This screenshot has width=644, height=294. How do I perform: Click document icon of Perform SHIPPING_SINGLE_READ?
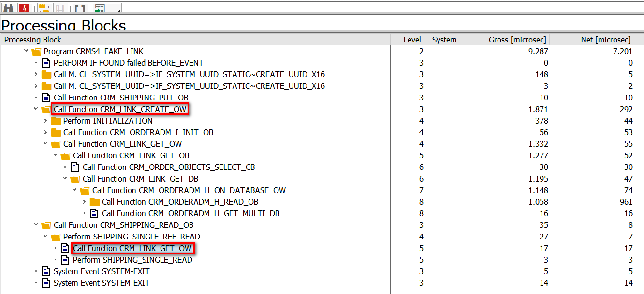pos(65,260)
